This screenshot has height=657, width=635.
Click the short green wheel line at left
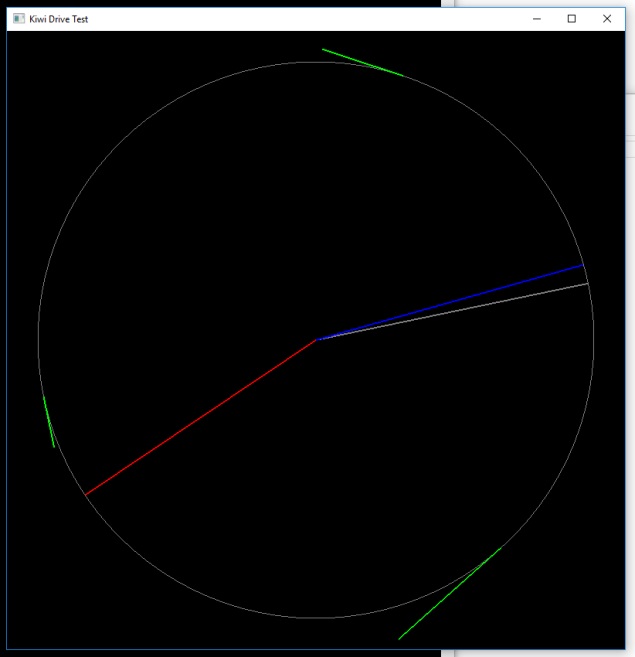point(49,421)
